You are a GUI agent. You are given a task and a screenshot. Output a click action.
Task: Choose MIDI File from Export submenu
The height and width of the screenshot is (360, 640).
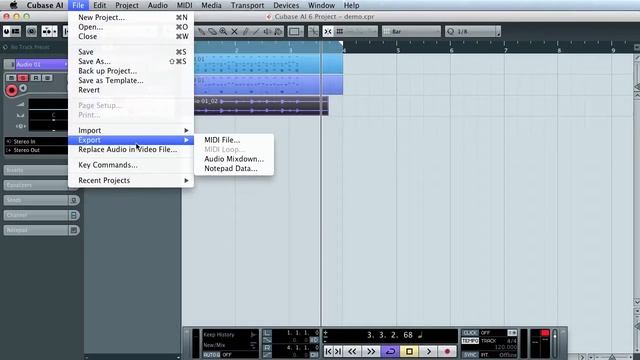click(234, 140)
